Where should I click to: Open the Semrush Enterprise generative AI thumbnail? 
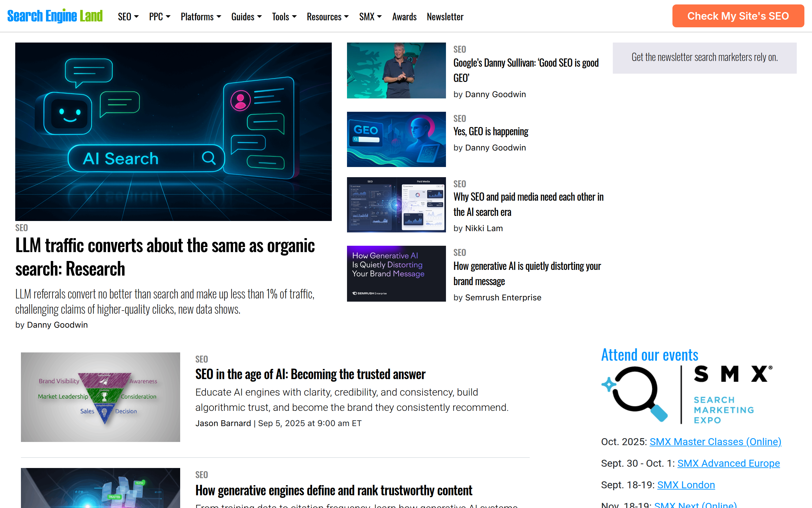coord(396,273)
